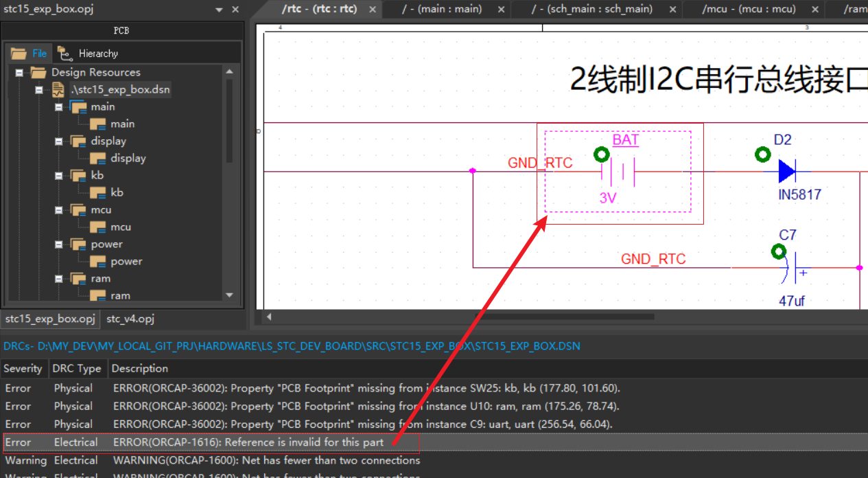Screen dimensions: 868x478
Task: Collapse the kb schematic folder node
Action: [x=59, y=175]
